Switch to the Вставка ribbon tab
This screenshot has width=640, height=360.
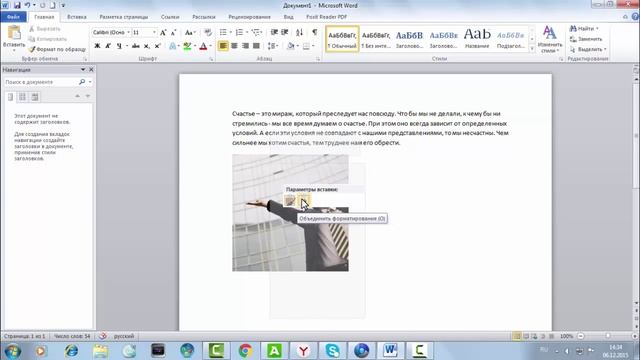(77, 17)
